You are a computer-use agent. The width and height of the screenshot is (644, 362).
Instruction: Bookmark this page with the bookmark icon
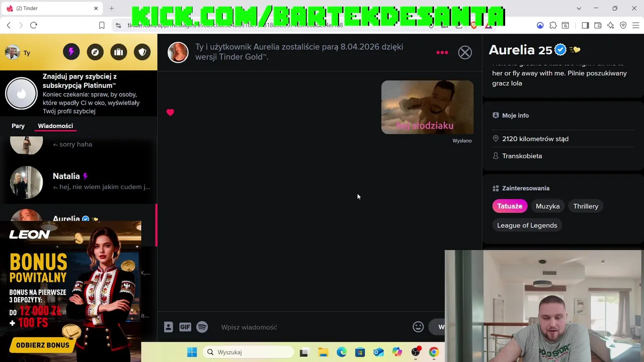[102, 25]
